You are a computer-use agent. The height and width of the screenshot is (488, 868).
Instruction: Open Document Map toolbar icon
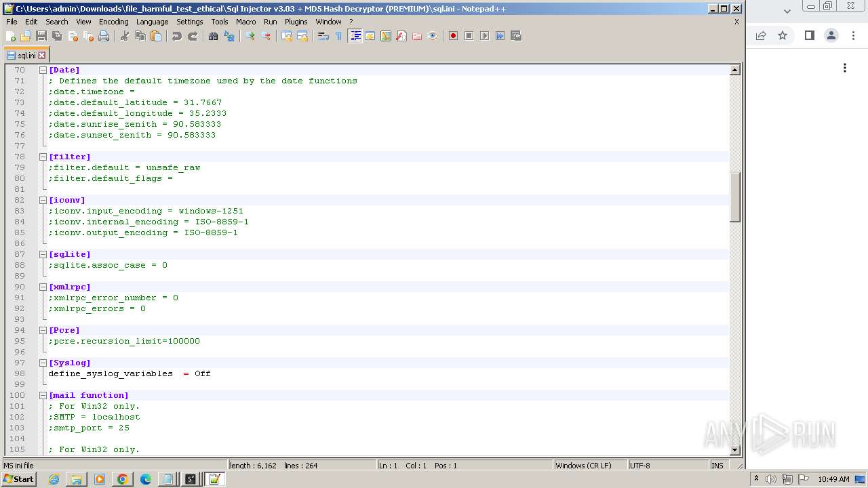point(386,36)
